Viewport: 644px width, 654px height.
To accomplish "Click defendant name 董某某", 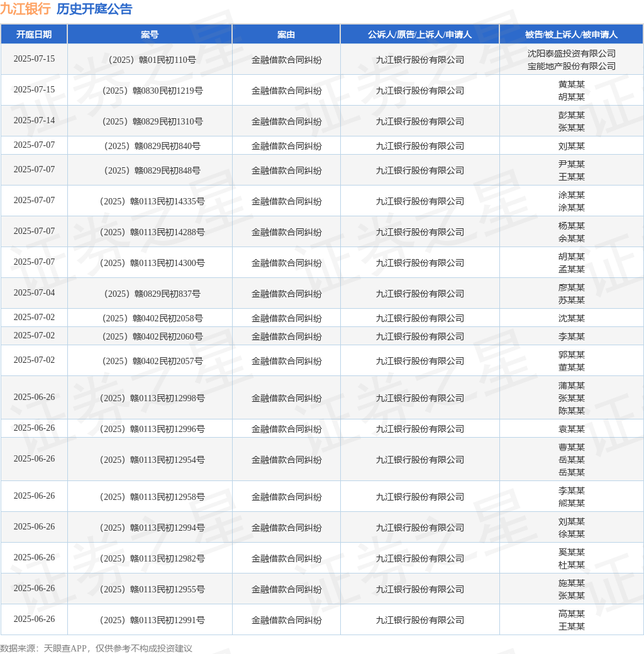I will (x=572, y=367).
